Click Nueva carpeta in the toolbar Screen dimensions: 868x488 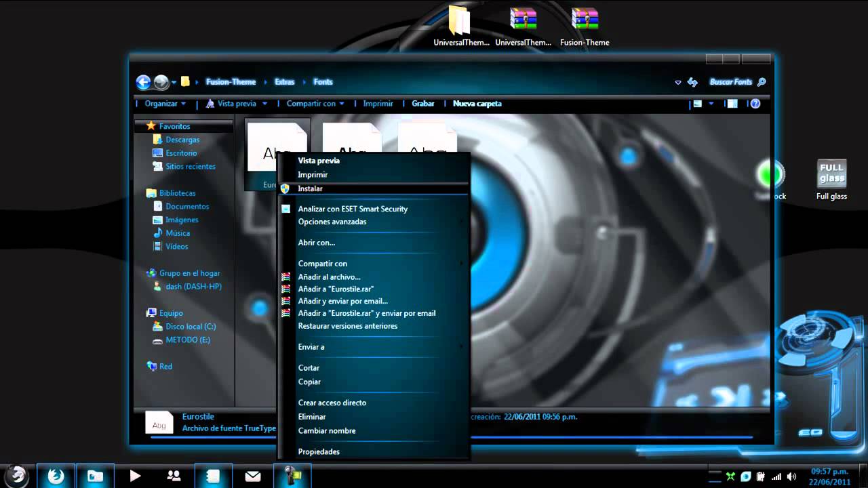(x=477, y=104)
